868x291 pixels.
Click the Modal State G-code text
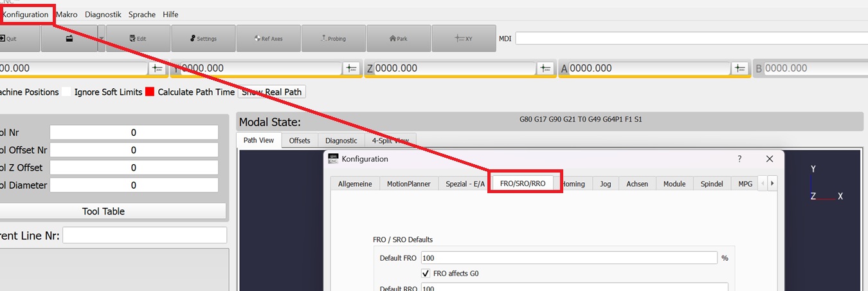(x=581, y=120)
